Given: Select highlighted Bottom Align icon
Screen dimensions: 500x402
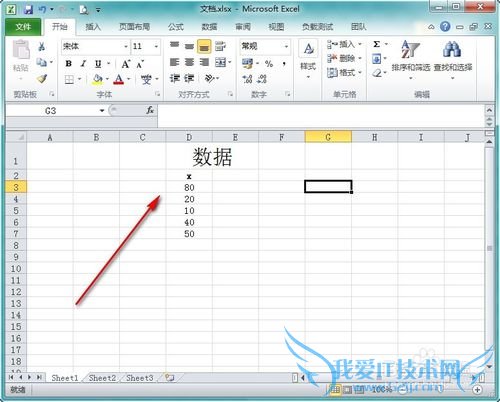Looking at the screenshot, I should tap(204, 47).
